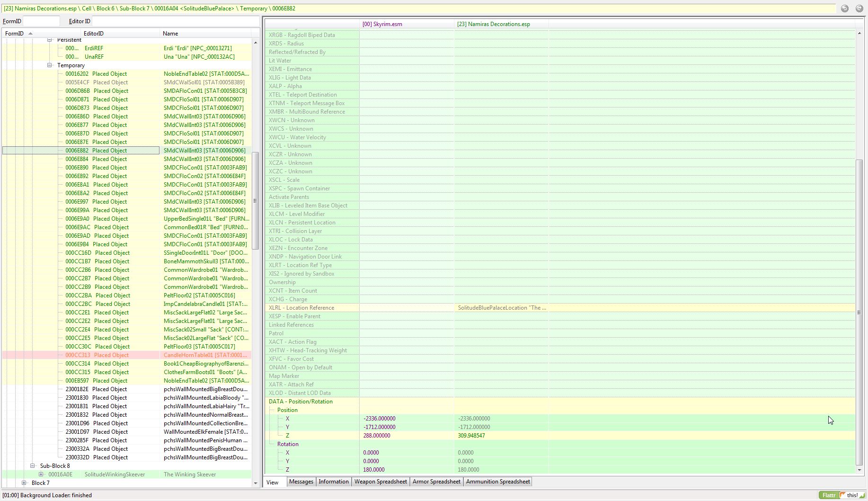Click the XLOD - Distant LOD Data label
The image size is (868, 501).
coord(300,393)
